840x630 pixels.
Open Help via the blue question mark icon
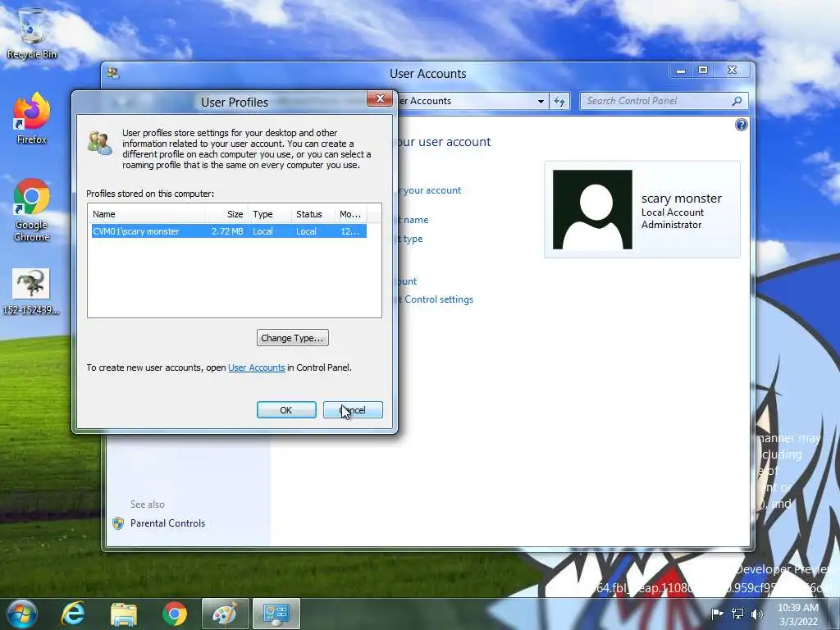(742, 125)
